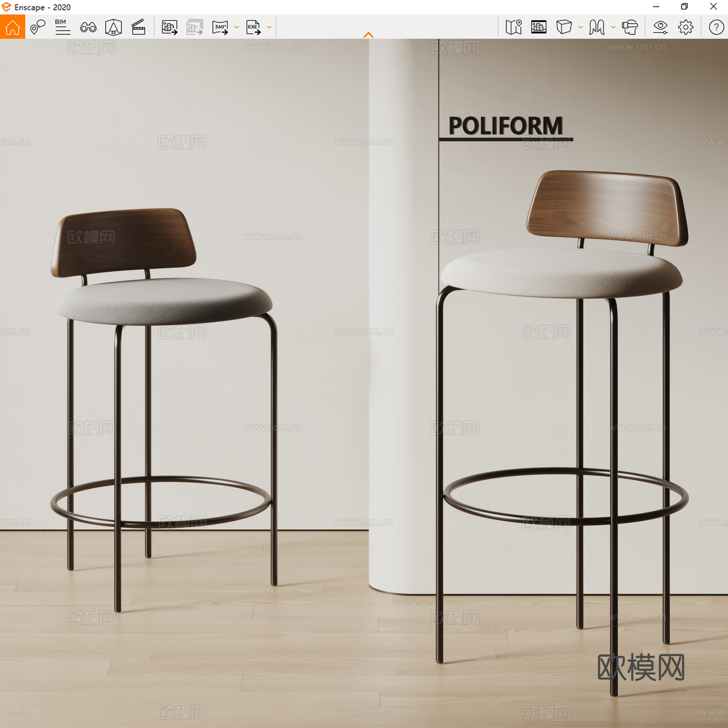
Task: Expand the 360 panorama dropdown chevron
Action: [x=237, y=27]
